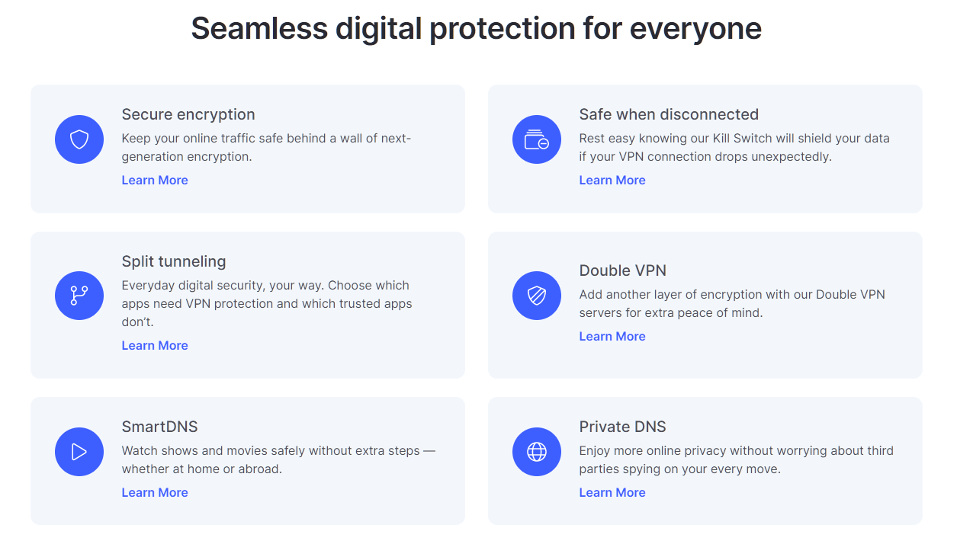Click the Private DNS globe icon
Image resolution: width=957 pixels, height=560 pixels.
coord(537,452)
